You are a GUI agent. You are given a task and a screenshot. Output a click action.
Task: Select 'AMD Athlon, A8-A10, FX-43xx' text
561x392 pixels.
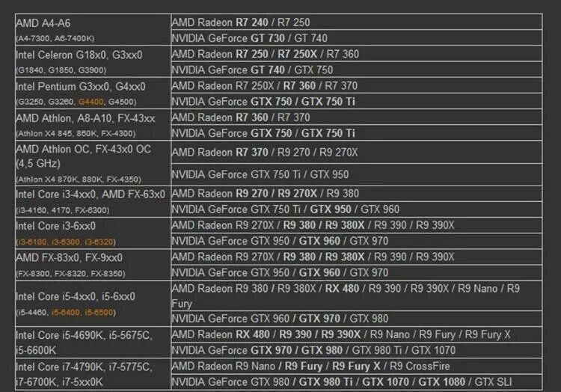(x=85, y=118)
